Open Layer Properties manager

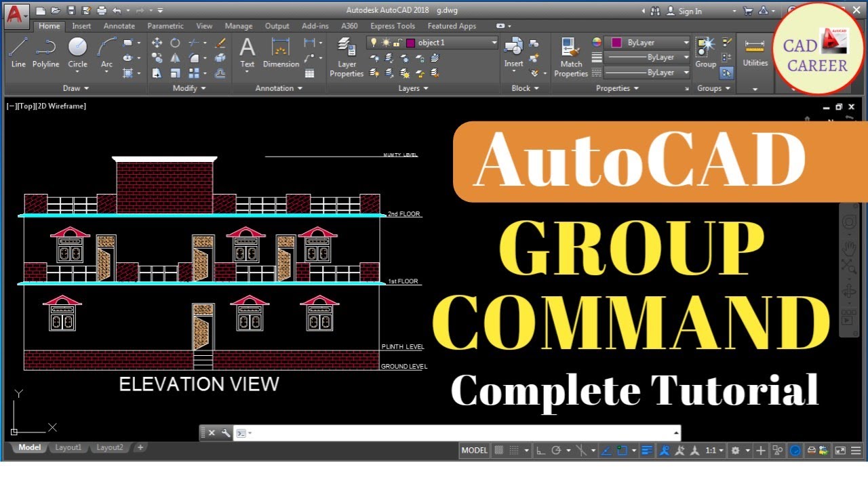pos(347,58)
